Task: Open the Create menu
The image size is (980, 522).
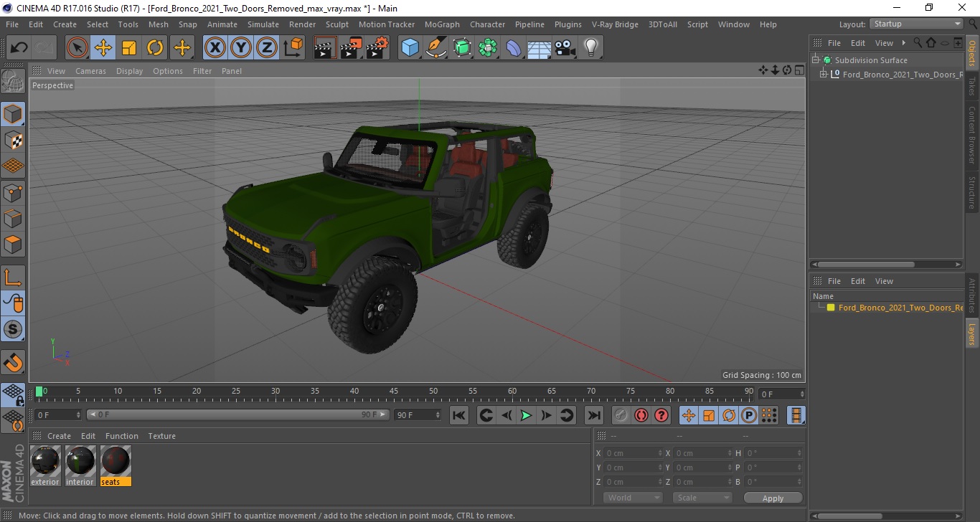Action: (65, 24)
